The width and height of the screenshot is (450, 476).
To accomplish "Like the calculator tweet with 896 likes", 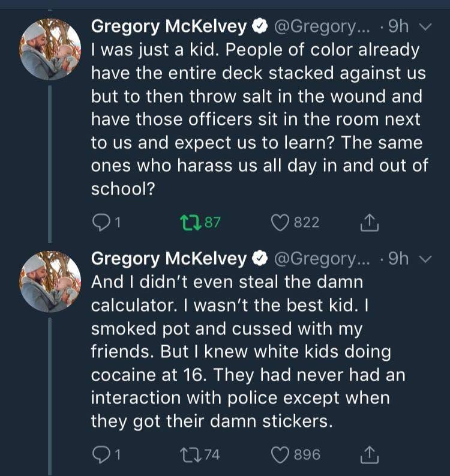I will (280, 454).
